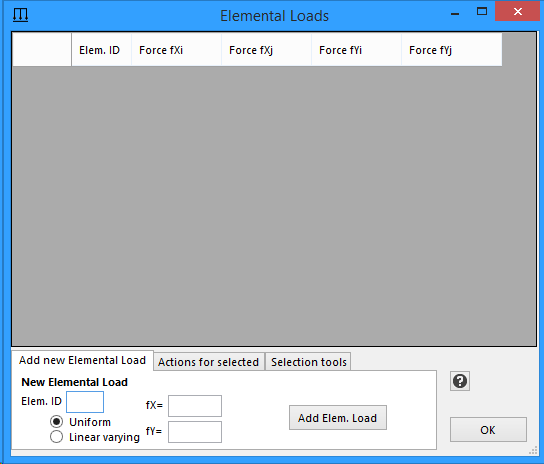The width and height of the screenshot is (544, 464).
Task: Select the Uniform load option
Action: [57, 422]
